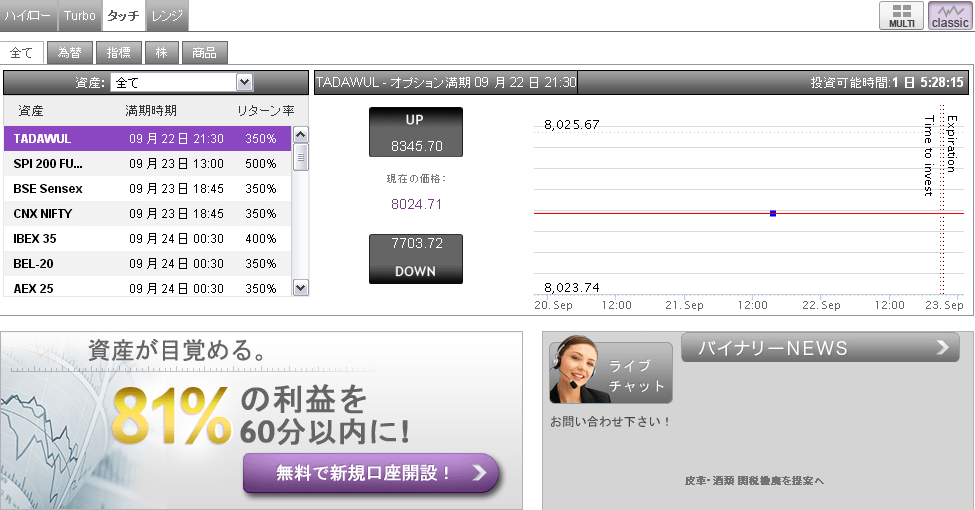Click the UP 8345.70 button
975x510 pixels.
(415, 132)
